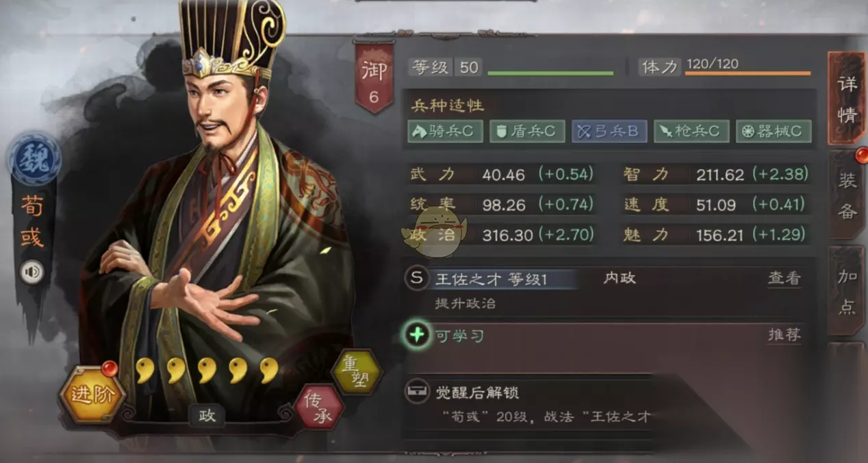Tap the green plus 可学习 skill icon
The image size is (868, 463).
click(416, 336)
